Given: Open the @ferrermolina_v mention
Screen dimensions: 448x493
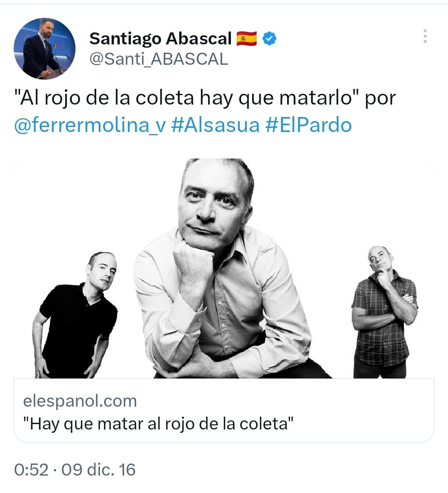Looking at the screenshot, I should (90, 125).
